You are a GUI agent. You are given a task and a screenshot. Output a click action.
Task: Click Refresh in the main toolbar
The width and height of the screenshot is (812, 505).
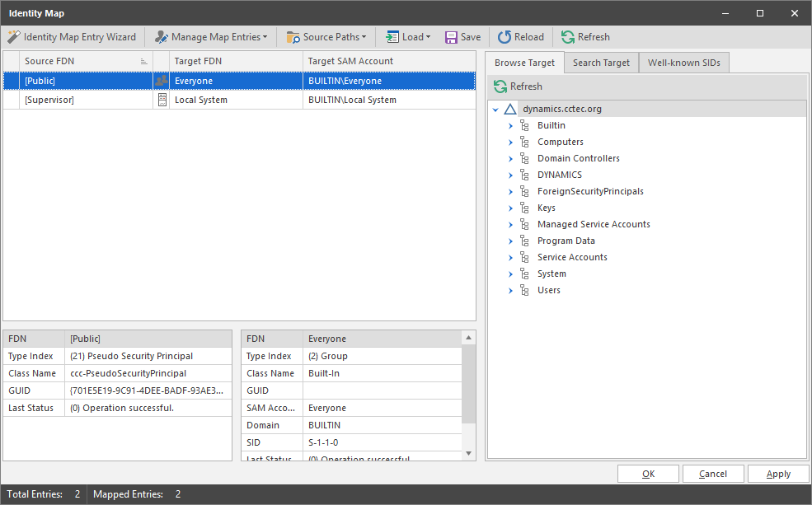(585, 37)
